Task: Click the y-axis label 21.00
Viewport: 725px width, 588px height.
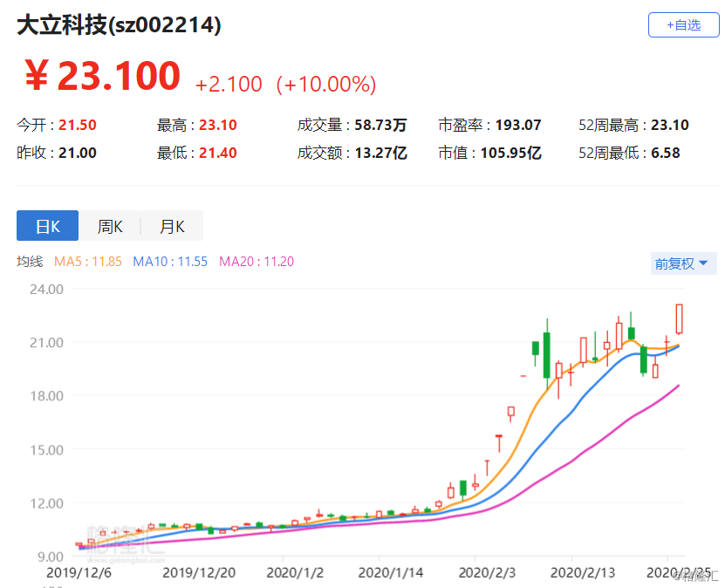Action: pyautogui.click(x=46, y=343)
